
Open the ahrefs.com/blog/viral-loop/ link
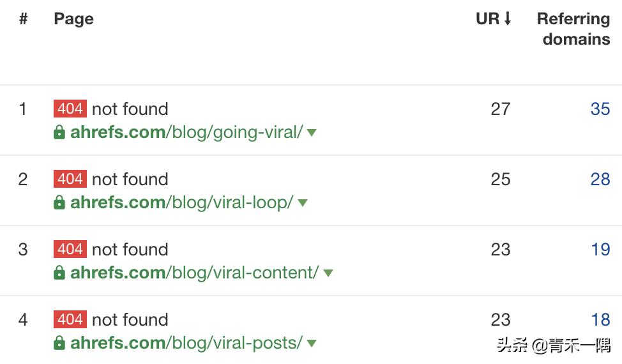click(182, 202)
